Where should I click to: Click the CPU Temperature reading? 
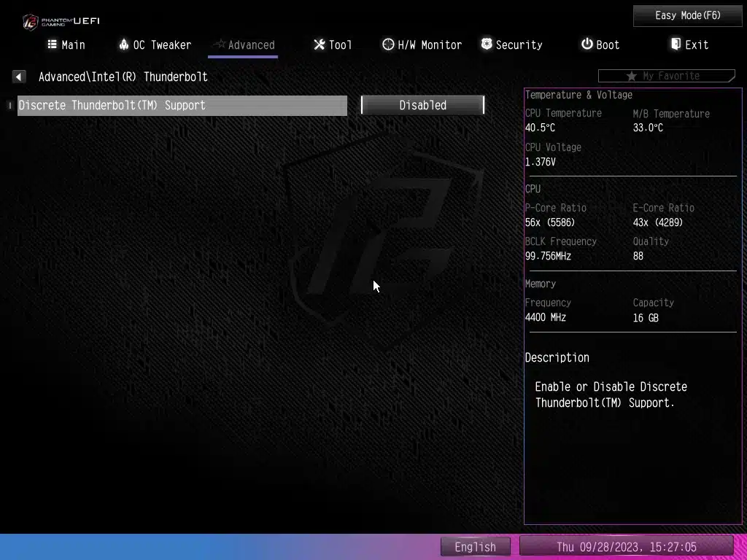(x=540, y=128)
